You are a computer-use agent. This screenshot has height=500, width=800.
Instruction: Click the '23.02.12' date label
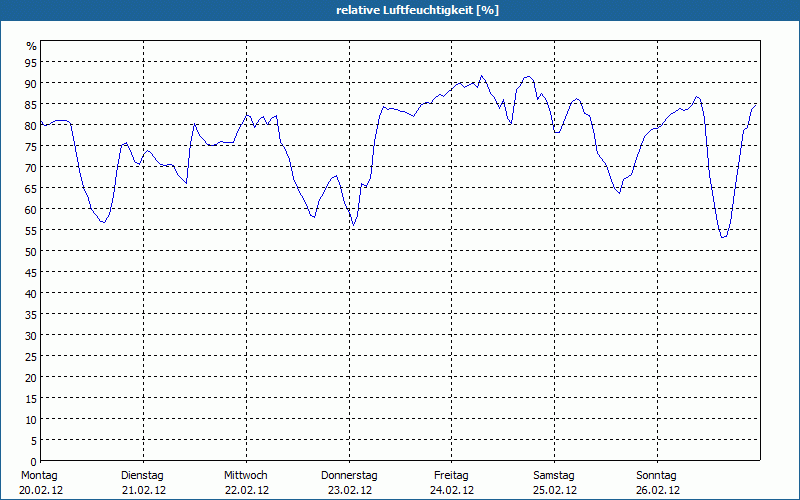pos(350,491)
